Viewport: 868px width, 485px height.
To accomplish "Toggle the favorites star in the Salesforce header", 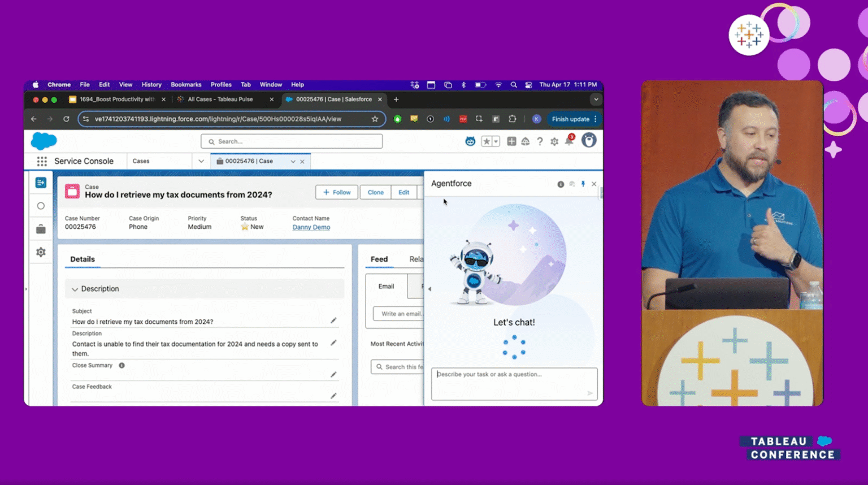I will point(487,141).
